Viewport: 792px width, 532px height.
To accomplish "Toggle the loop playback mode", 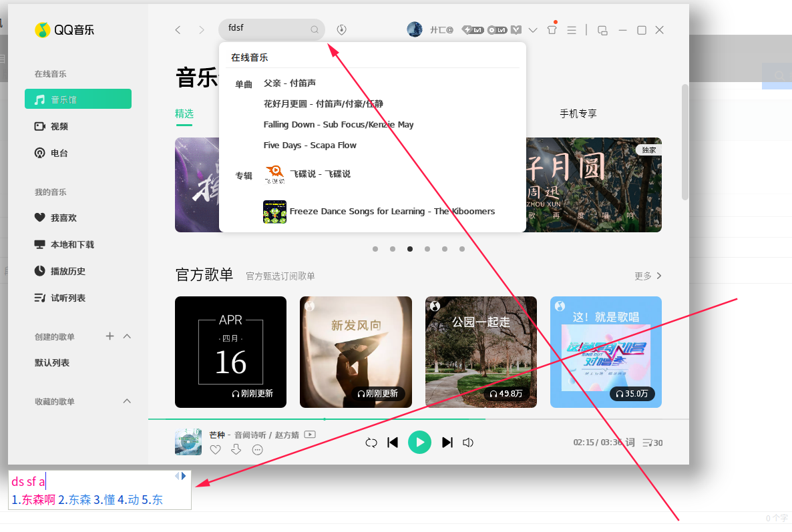I will [x=371, y=443].
